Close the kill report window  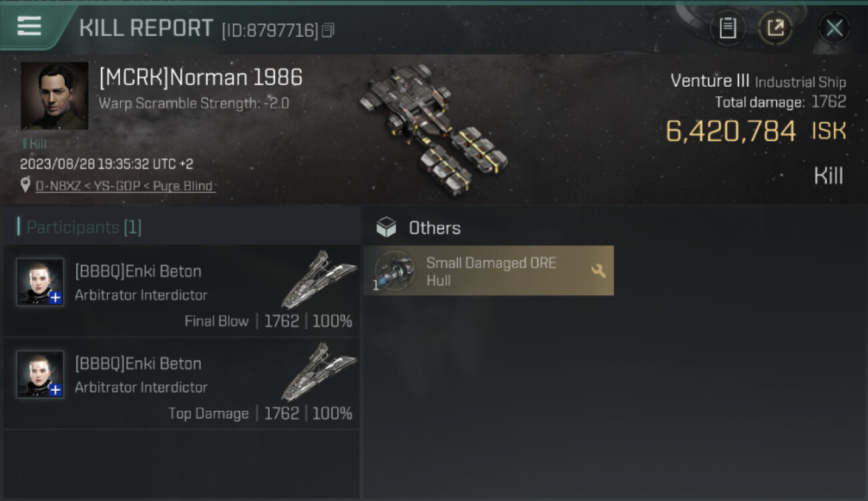834,28
